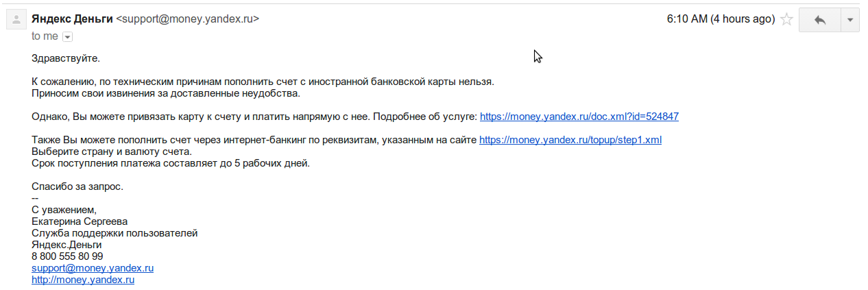
Task: Click the 'to me' recipient text
Action: tap(45, 36)
